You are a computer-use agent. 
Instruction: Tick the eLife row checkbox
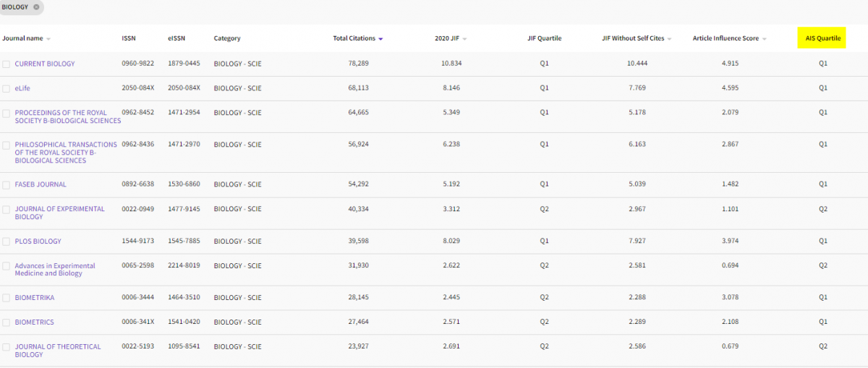point(7,89)
